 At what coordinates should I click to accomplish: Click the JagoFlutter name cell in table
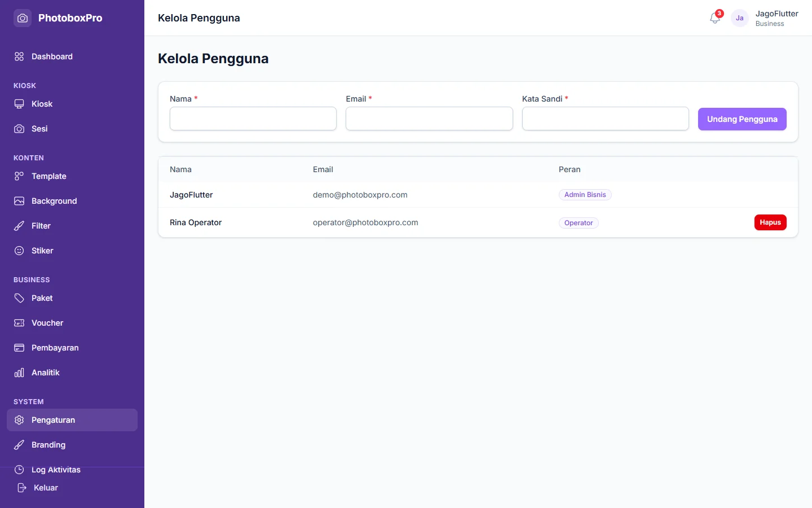pos(191,195)
